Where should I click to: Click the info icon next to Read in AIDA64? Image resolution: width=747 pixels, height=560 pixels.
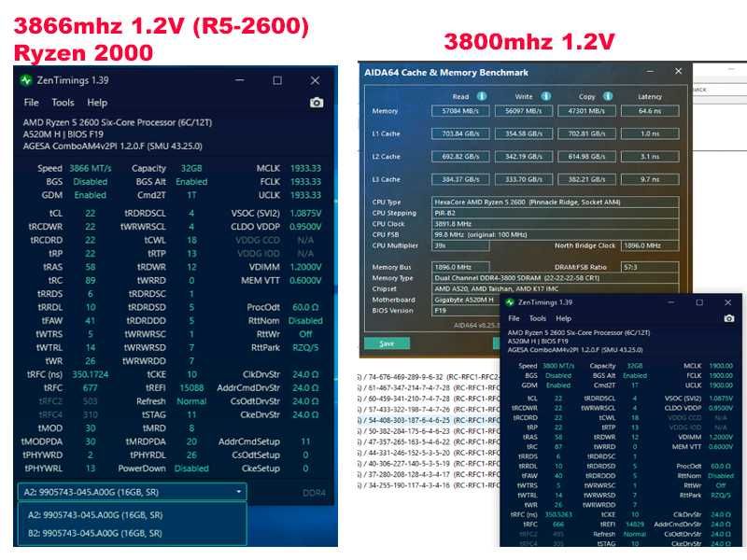[482, 96]
